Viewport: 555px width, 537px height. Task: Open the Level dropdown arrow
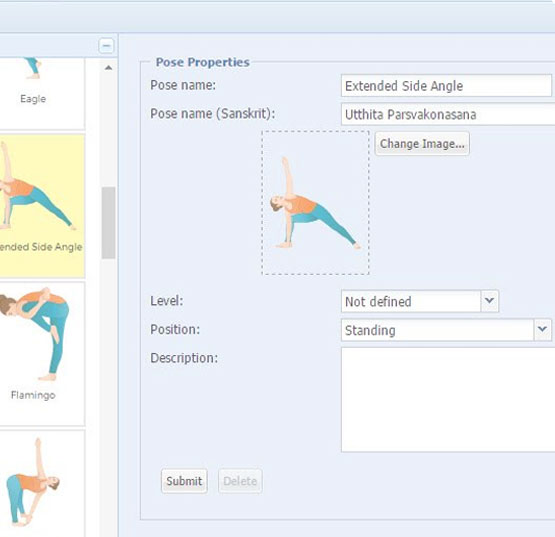pos(490,301)
